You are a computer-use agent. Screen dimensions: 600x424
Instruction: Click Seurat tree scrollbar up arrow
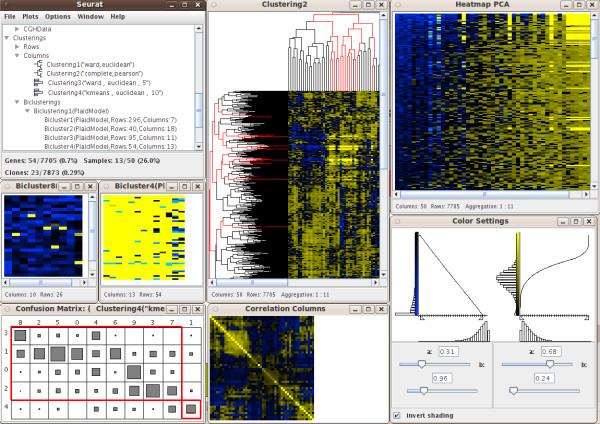(x=199, y=28)
